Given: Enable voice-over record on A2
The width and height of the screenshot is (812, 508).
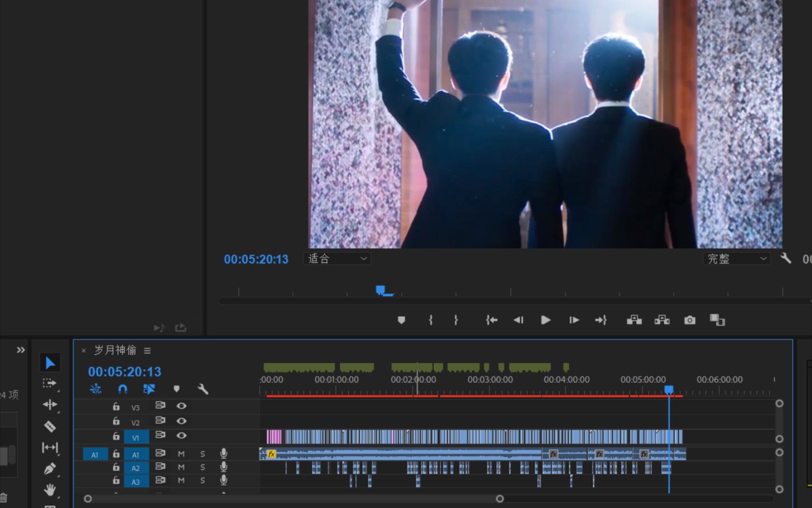Looking at the screenshot, I should pos(224,467).
